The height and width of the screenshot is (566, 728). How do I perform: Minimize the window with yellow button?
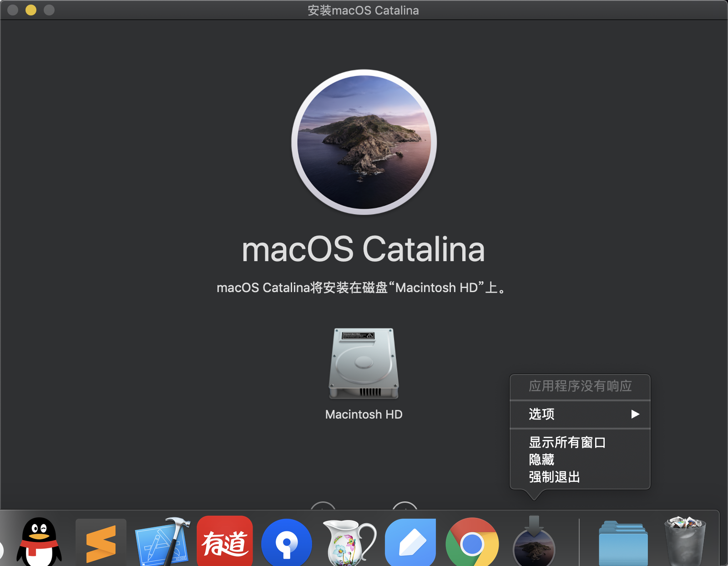[31, 10]
